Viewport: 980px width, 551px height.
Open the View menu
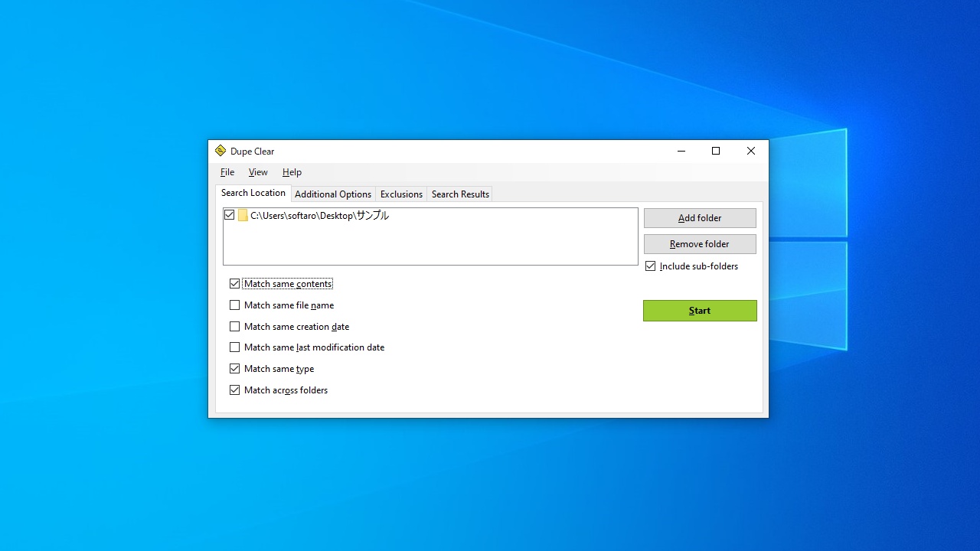258,172
